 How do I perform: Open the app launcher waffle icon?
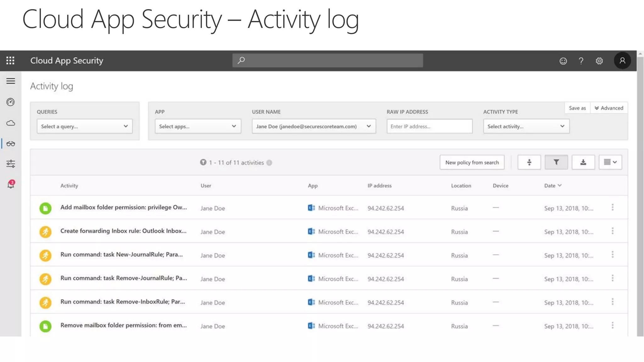[x=10, y=61]
